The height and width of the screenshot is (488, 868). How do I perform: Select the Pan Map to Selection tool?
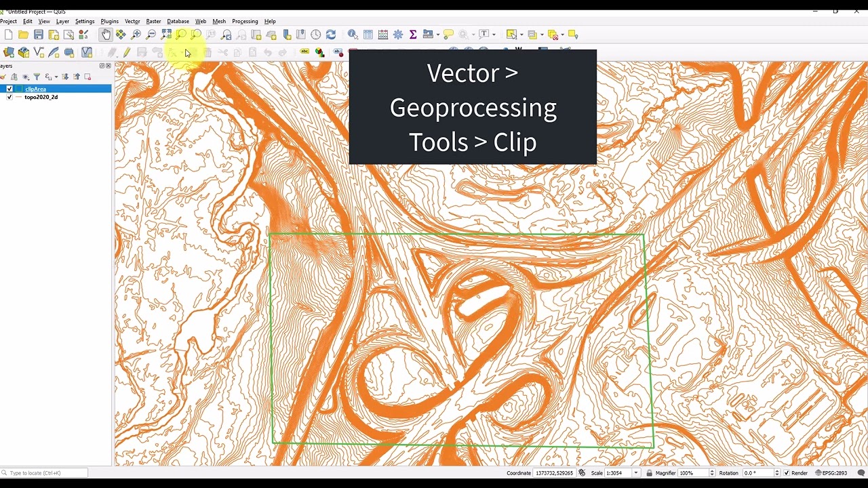click(x=121, y=35)
